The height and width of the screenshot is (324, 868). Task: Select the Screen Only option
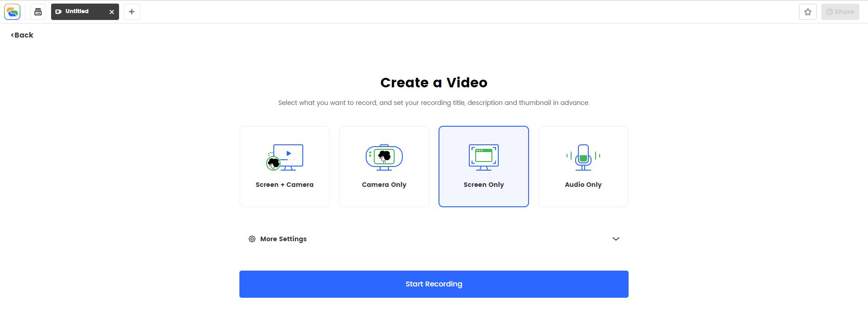click(484, 167)
